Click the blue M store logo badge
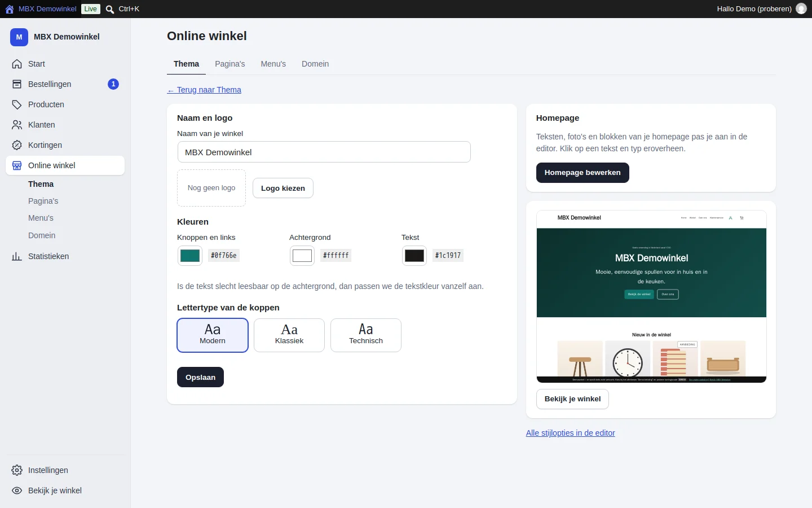Screen dimensions: 812x508 (19, 37)
